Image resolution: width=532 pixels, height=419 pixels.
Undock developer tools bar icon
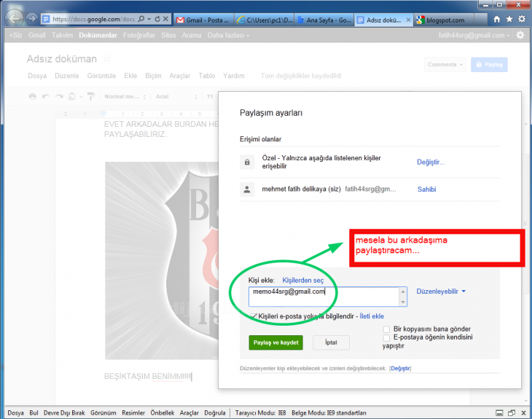512,413
